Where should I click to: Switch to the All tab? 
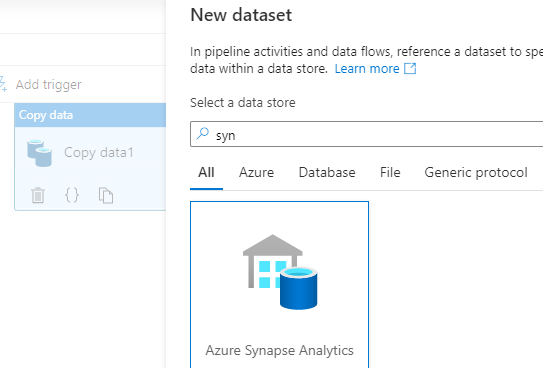tap(206, 172)
